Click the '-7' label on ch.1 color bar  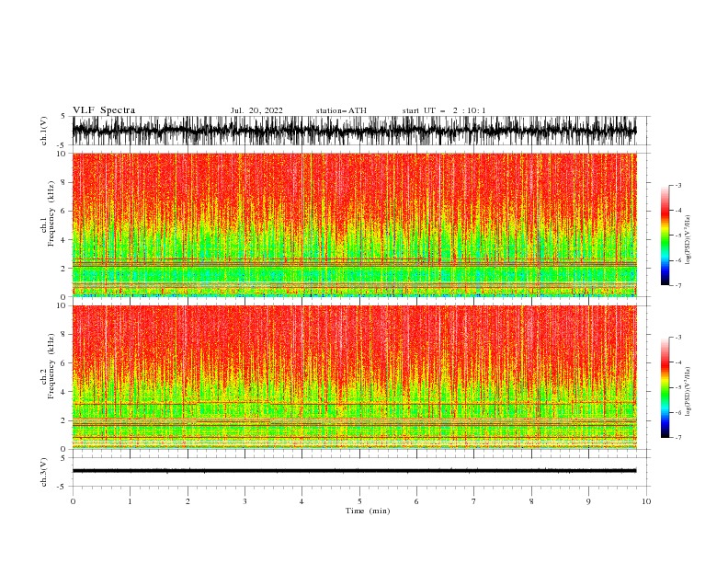pos(678,285)
